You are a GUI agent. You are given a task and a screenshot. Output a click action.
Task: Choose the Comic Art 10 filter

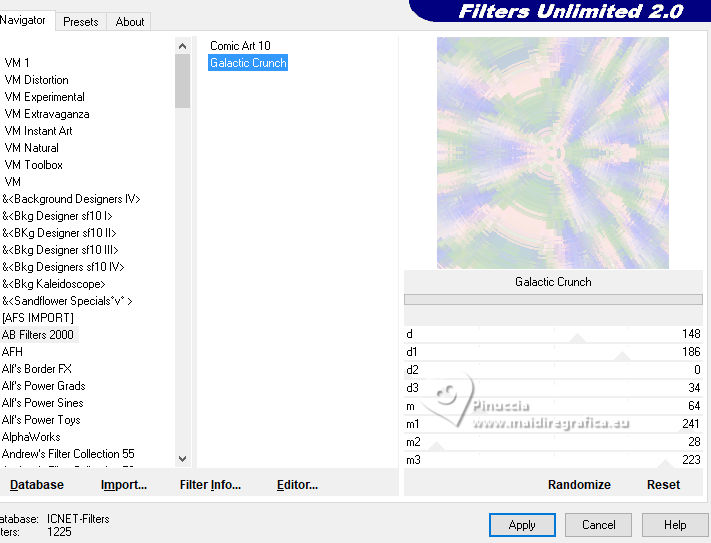(240, 46)
